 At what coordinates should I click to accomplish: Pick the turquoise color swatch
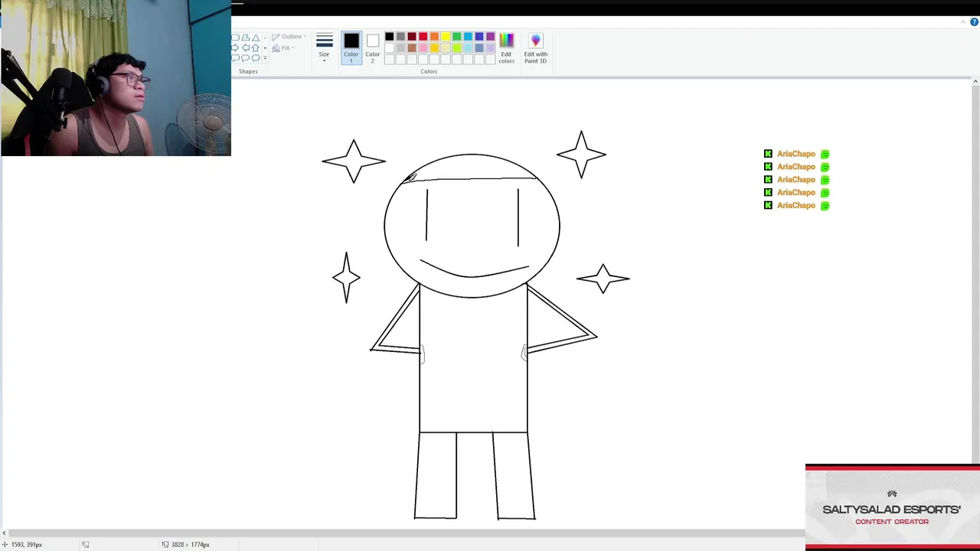(x=468, y=37)
